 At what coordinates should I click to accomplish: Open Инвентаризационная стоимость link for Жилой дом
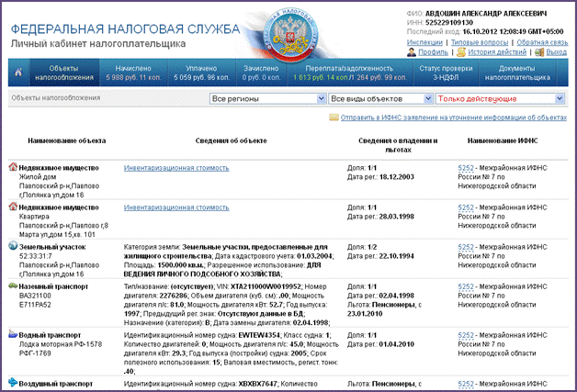(176, 168)
